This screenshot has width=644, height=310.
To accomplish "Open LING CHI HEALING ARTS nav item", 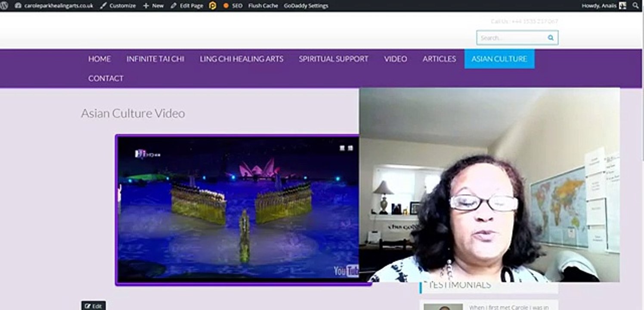I will (241, 59).
